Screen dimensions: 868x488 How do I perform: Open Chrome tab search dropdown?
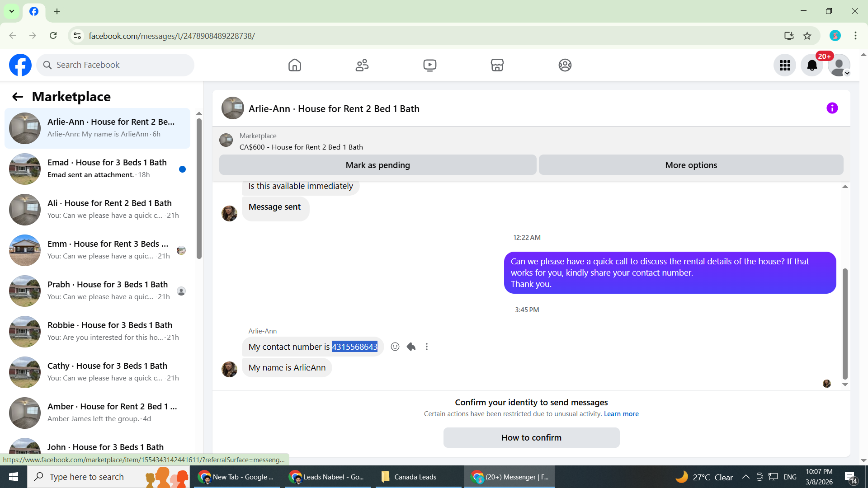tap(12, 11)
